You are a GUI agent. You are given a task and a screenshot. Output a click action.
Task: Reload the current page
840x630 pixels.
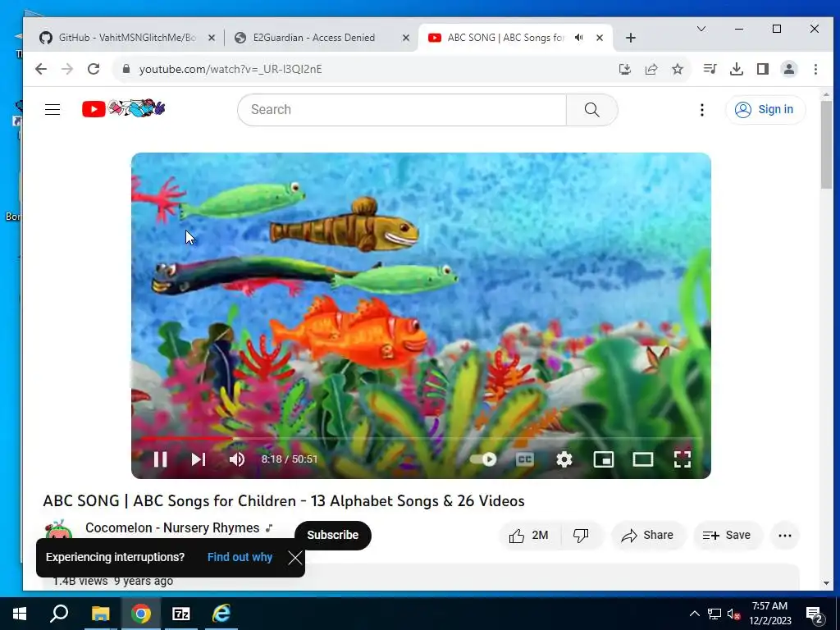click(x=94, y=69)
